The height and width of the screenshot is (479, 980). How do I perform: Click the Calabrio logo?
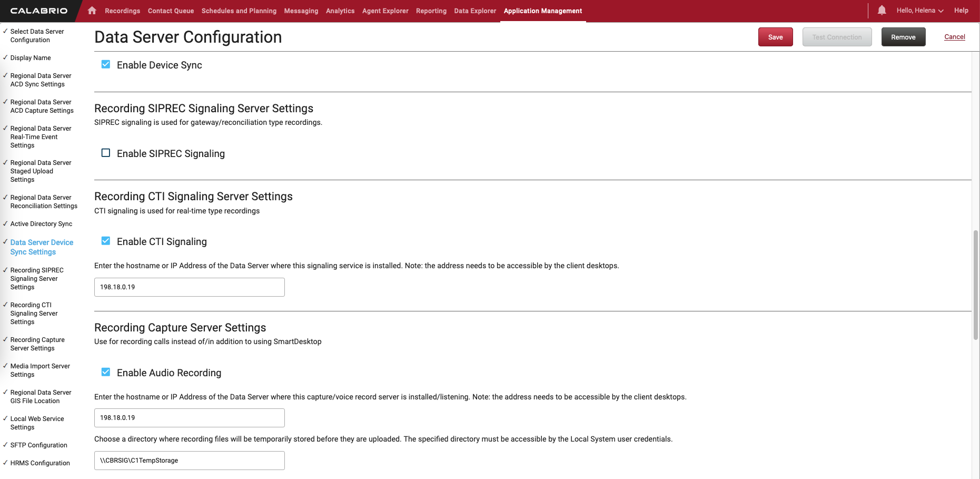(39, 11)
